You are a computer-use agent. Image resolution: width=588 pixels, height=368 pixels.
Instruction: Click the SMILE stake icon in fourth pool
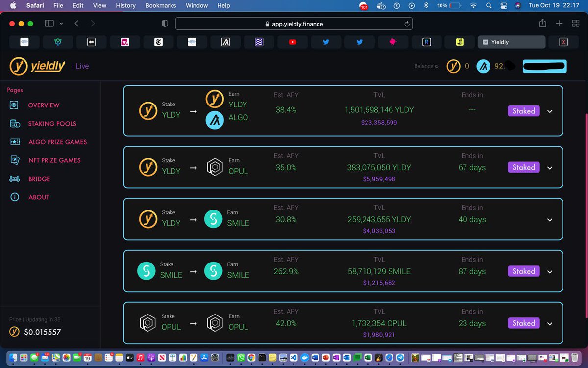coord(146,271)
